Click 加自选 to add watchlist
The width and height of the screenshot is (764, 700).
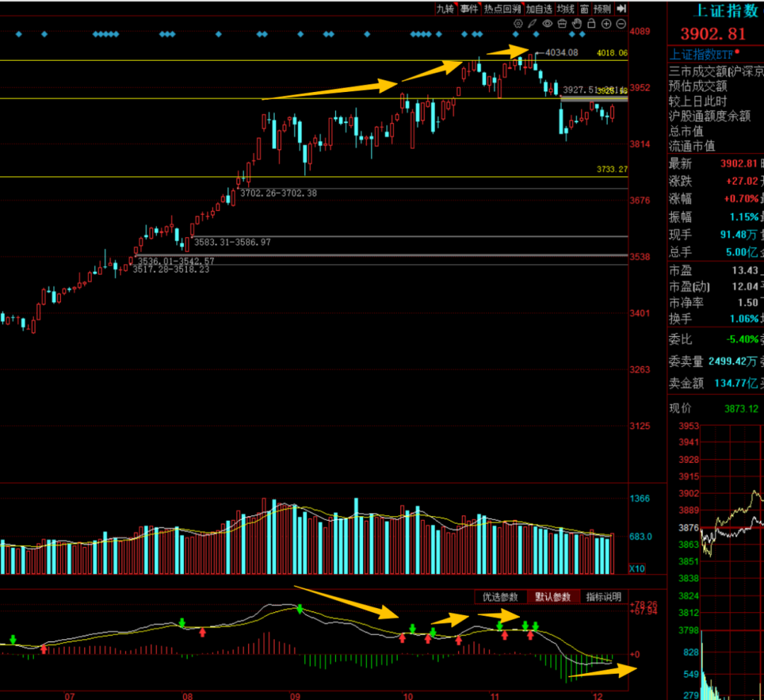click(x=538, y=8)
